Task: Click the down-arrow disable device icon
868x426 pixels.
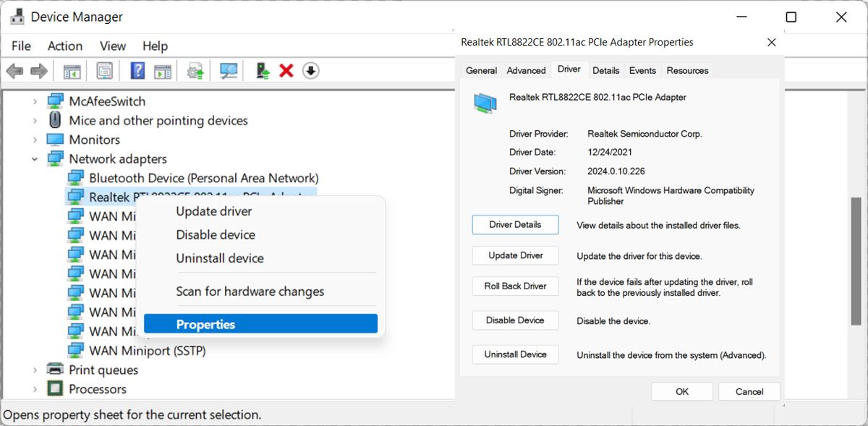Action: pyautogui.click(x=311, y=71)
